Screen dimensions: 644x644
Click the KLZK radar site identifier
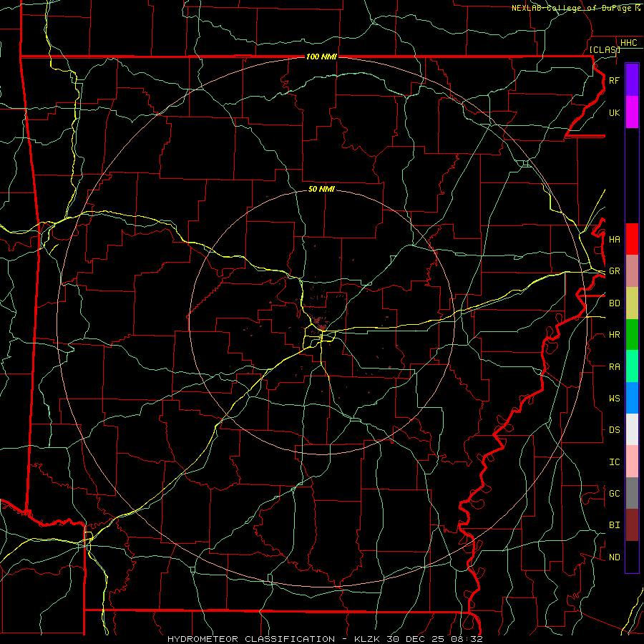click(369, 639)
